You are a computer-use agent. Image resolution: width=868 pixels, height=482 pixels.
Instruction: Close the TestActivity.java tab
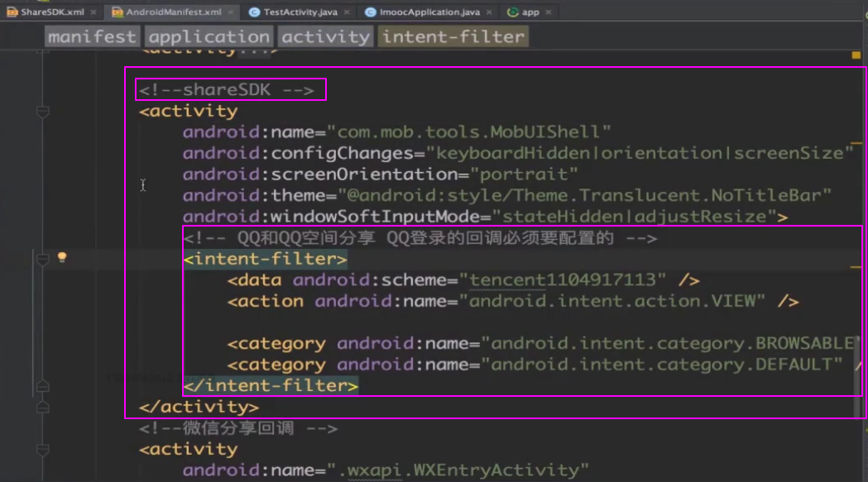point(347,12)
